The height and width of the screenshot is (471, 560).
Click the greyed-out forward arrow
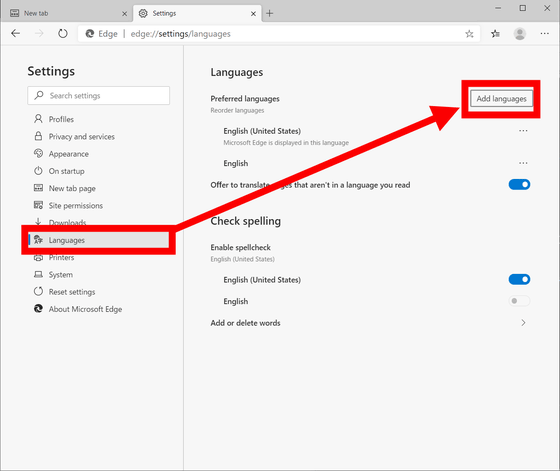[39, 34]
